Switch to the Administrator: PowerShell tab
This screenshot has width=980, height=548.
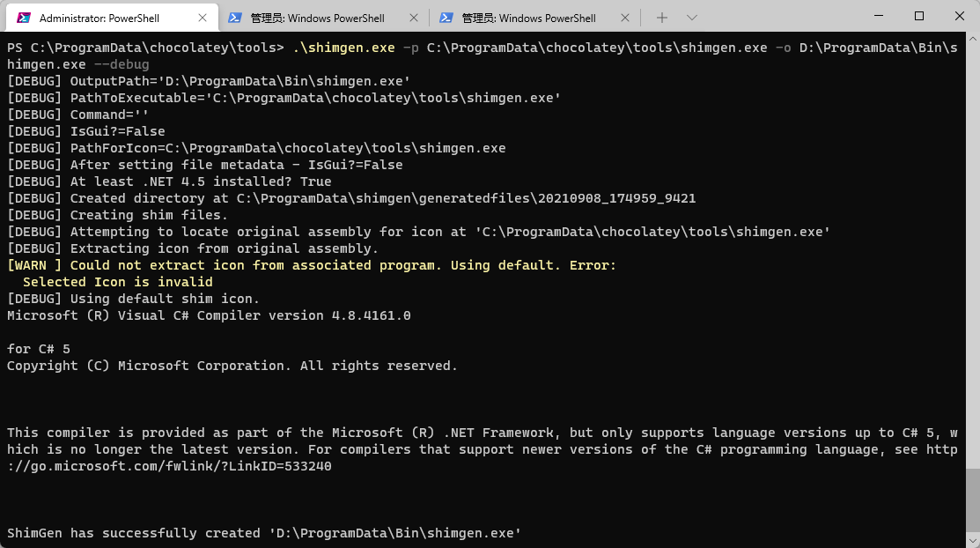(99, 18)
